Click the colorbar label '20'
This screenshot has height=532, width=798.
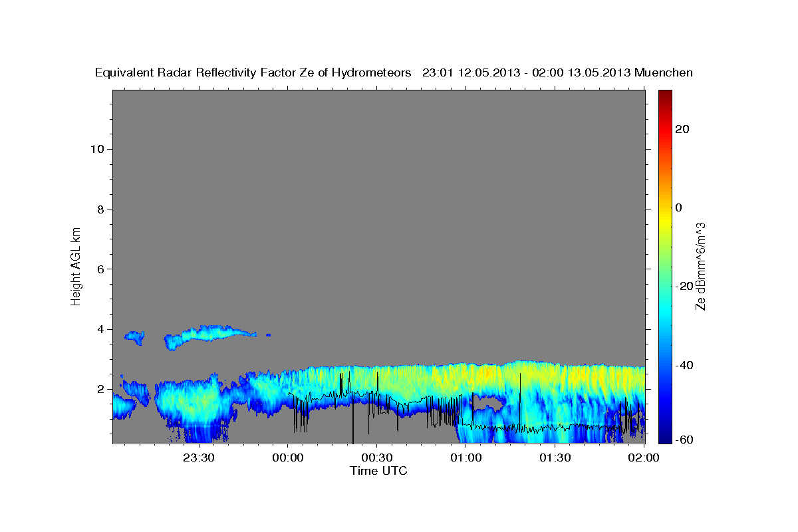(x=682, y=129)
